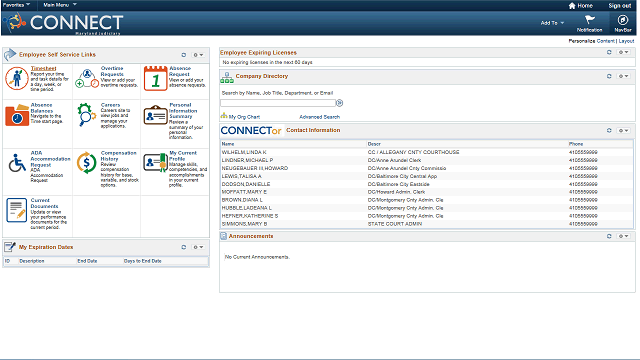Open Company Directory settings gear dropdown

tap(623, 76)
